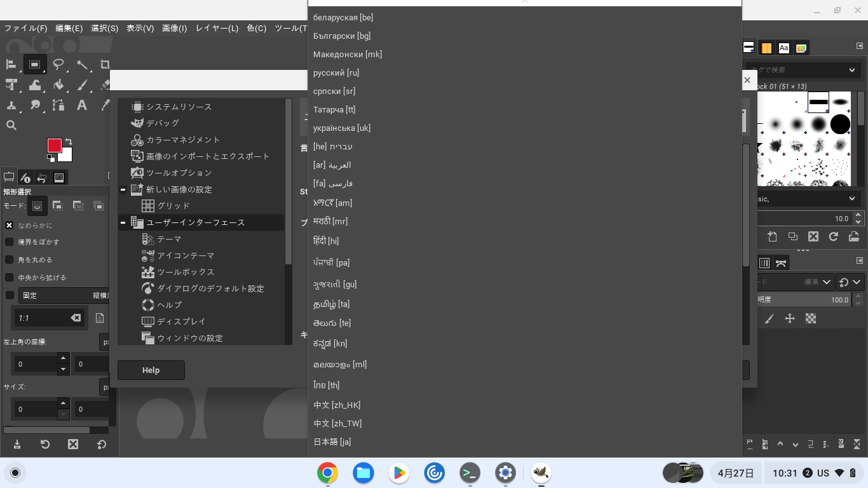Select the Free Select lasso tool
This screenshot has width=868, height=488.
58,64
